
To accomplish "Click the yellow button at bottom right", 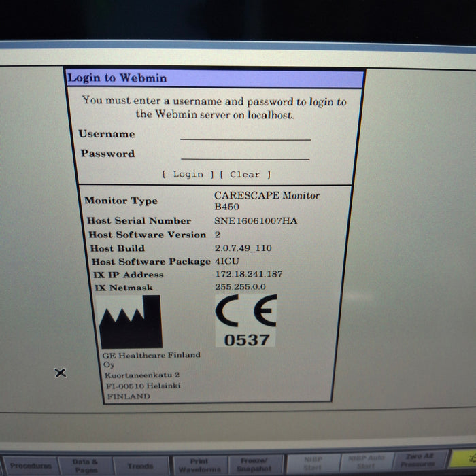I will pyautogui.click(x=463, y=458).
